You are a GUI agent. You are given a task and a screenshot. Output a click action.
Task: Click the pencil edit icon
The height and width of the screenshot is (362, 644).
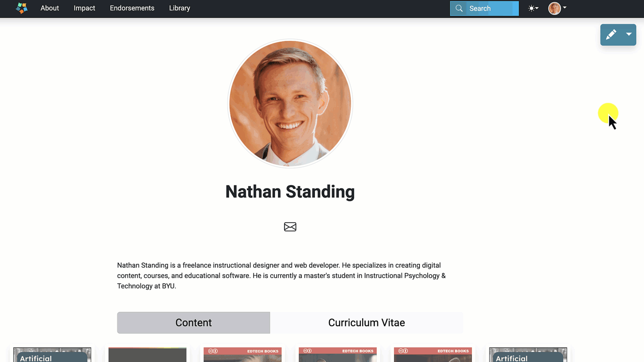click(611, 35)
